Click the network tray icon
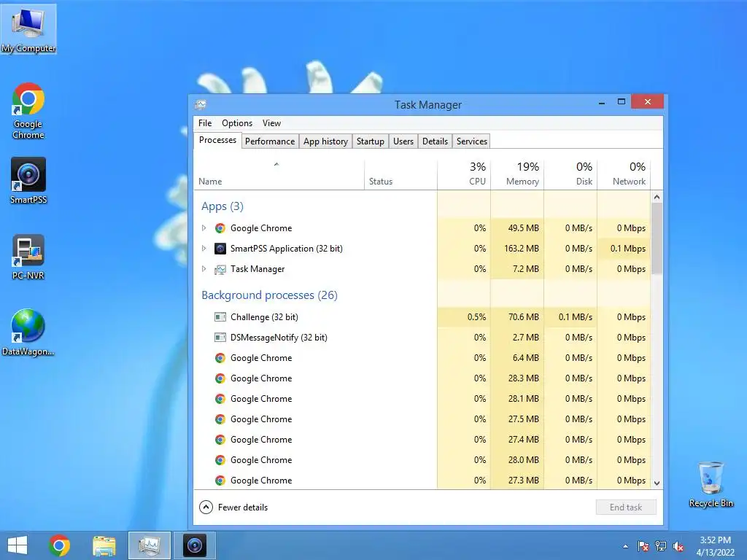 661,546
